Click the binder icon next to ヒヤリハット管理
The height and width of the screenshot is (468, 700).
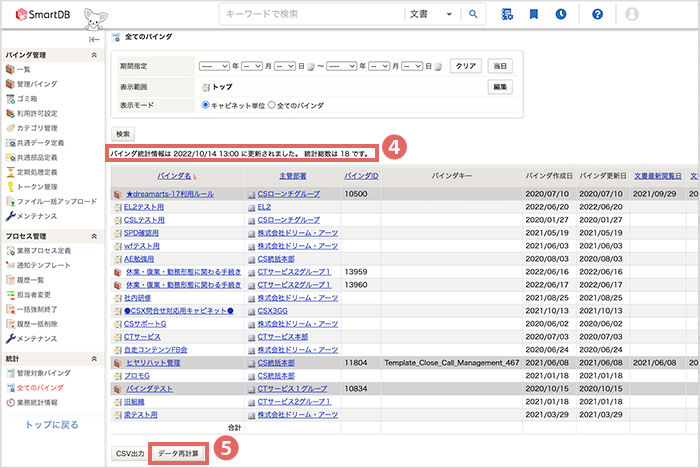(117, 363)
